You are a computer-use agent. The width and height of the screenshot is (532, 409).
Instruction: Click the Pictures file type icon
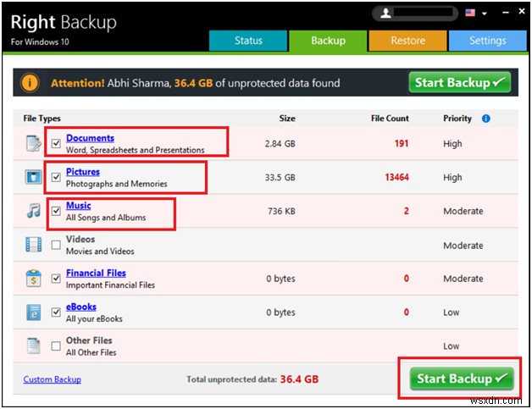point(34,177)
